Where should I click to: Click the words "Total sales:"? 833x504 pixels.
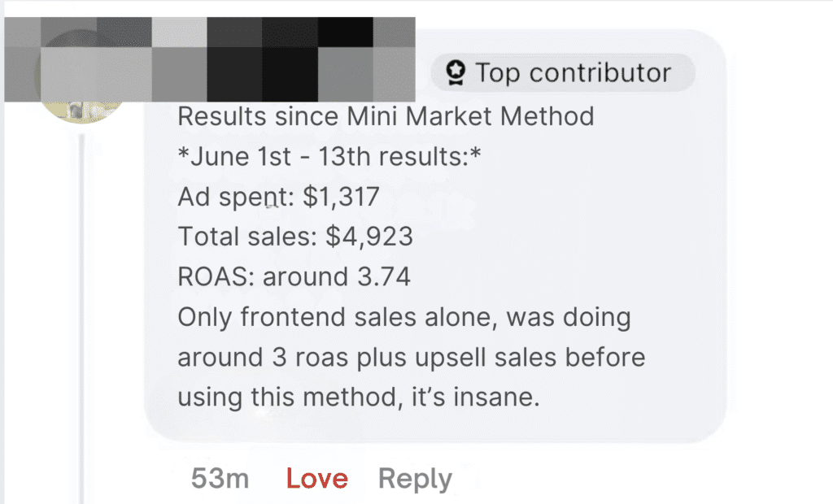click(x=247, y=237)
